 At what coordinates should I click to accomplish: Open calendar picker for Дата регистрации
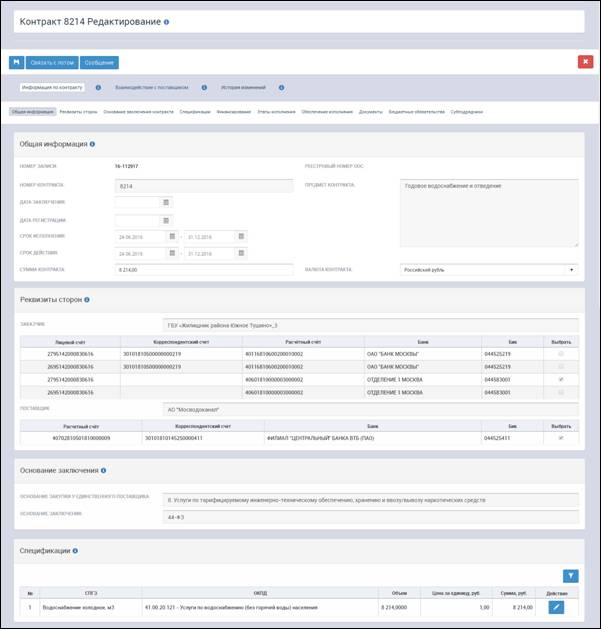point(166,220)
